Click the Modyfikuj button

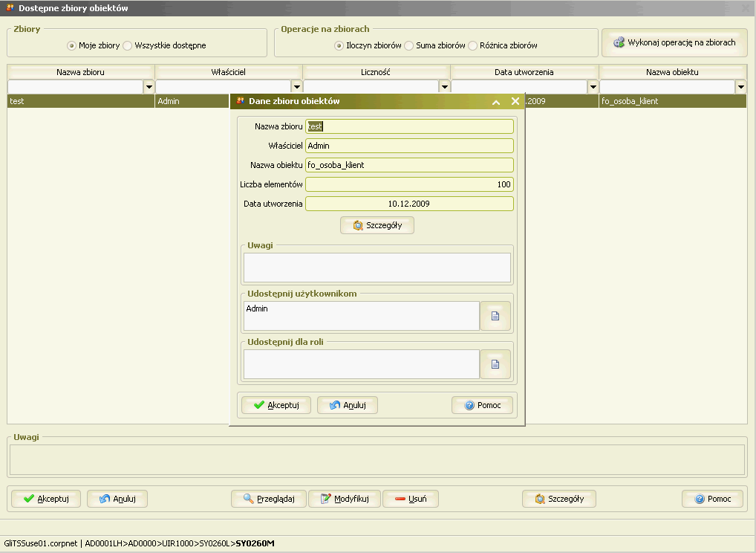(x=345, y=499)
